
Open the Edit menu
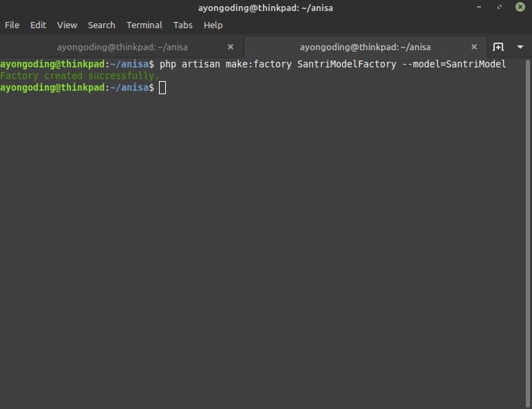tap(38, 25)
